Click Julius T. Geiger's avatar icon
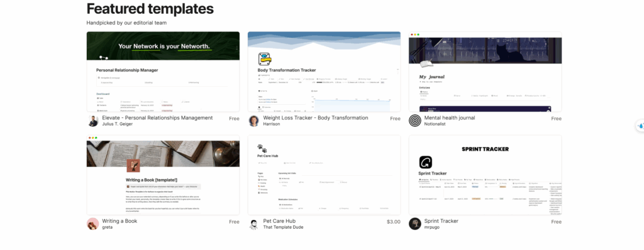The height and width of the screenshot is (250, 644). pos(93,121)
